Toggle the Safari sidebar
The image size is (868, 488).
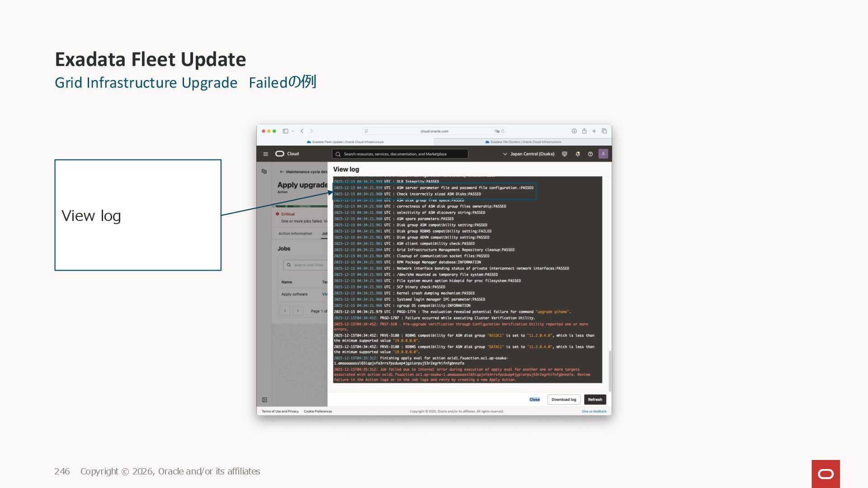(x=285, y=131)
